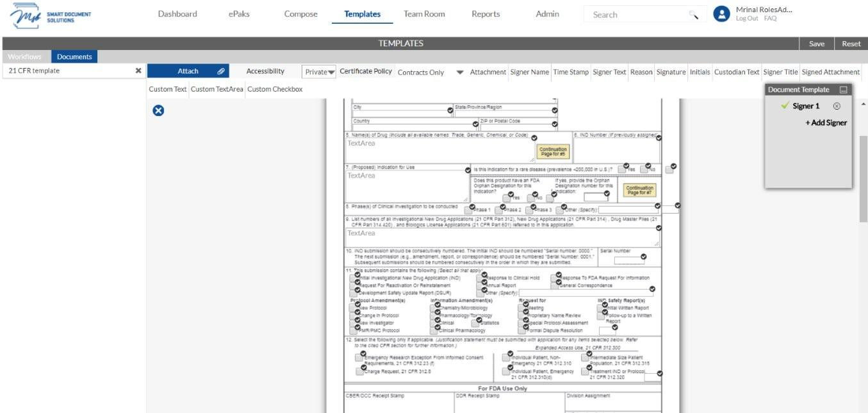
Task: Check the Statistics checkbox
Action: [475, 323]
